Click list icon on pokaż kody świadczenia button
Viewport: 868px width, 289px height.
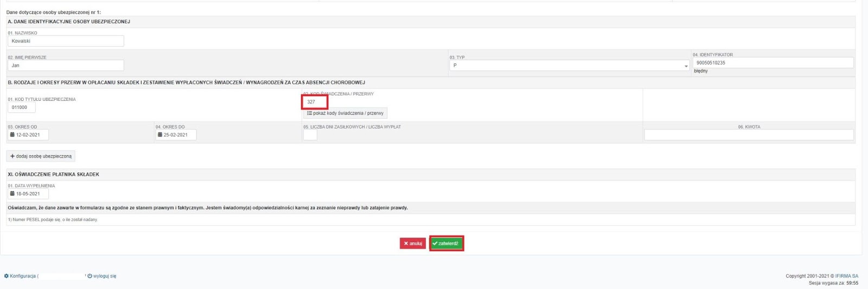309,113
